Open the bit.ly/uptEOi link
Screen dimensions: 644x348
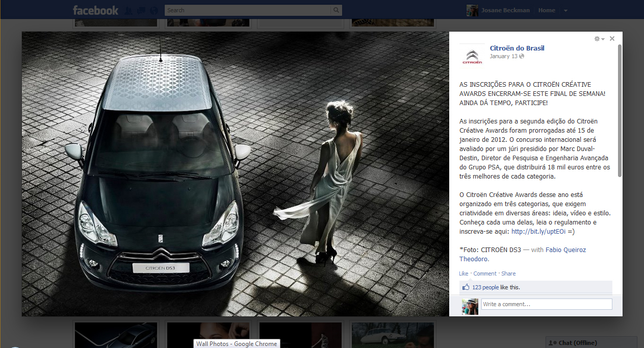(x=538, y=232)
